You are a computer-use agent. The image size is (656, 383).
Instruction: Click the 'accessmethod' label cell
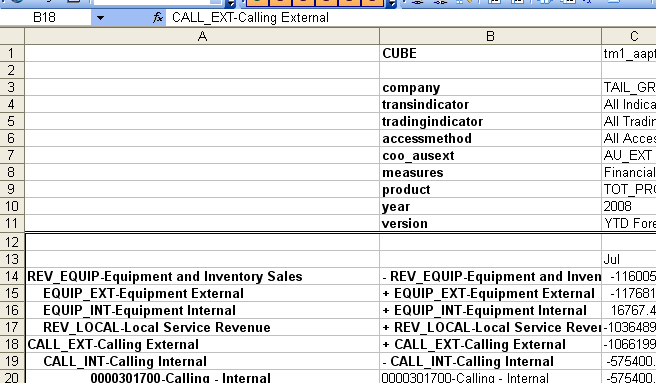[490, 138]
